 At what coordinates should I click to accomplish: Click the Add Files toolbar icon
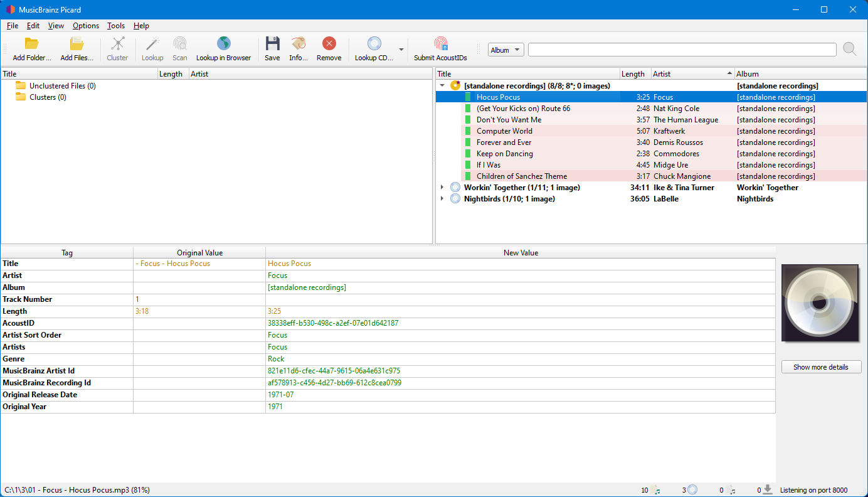coord(77,44)
